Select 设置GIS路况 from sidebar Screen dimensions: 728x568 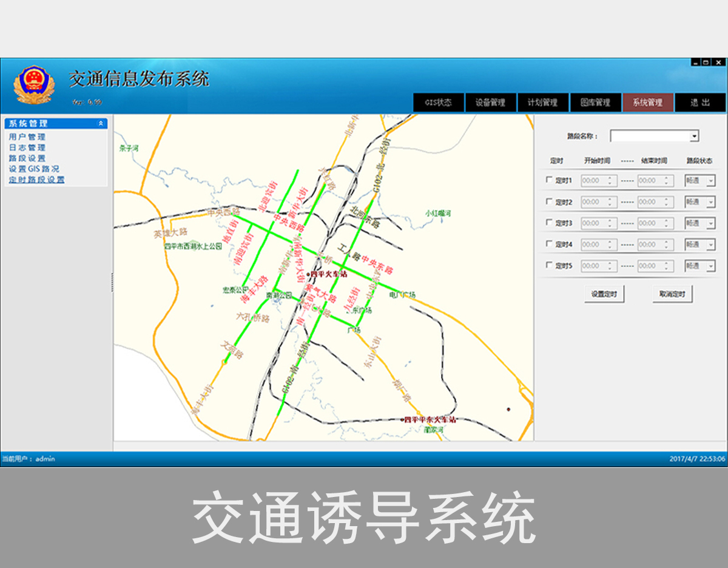tap(34, 169)
